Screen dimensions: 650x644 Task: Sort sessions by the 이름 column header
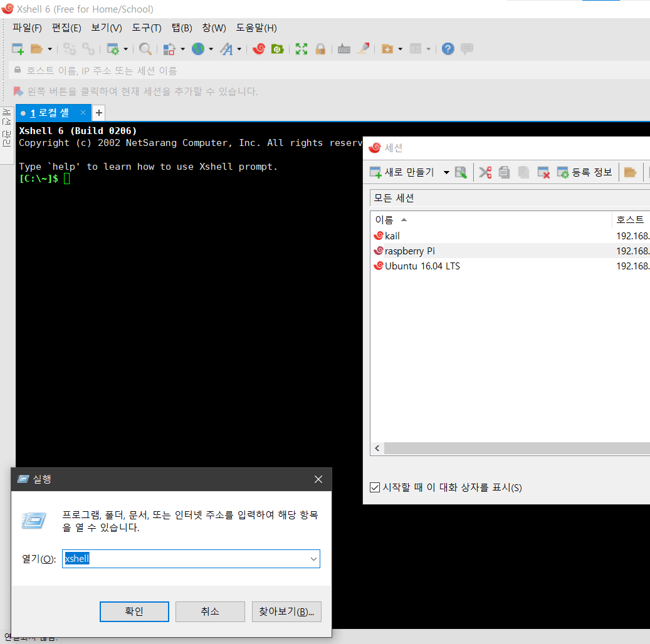coord(491,220)
